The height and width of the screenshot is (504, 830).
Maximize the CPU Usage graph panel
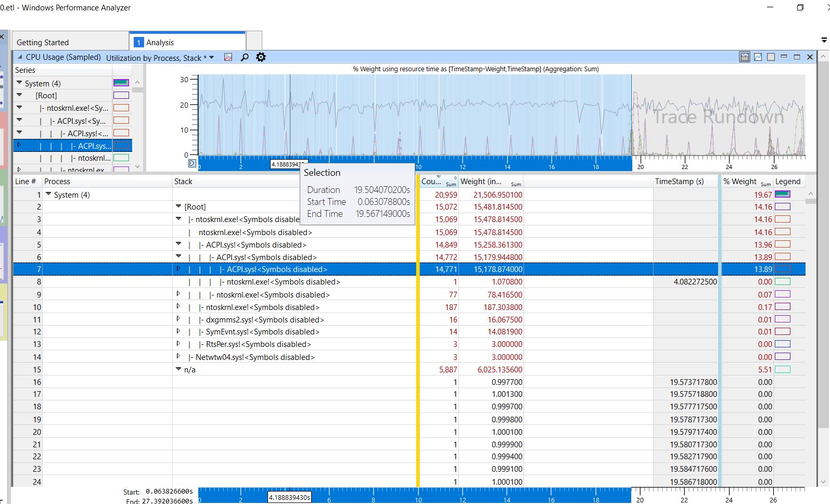point(797,57)
